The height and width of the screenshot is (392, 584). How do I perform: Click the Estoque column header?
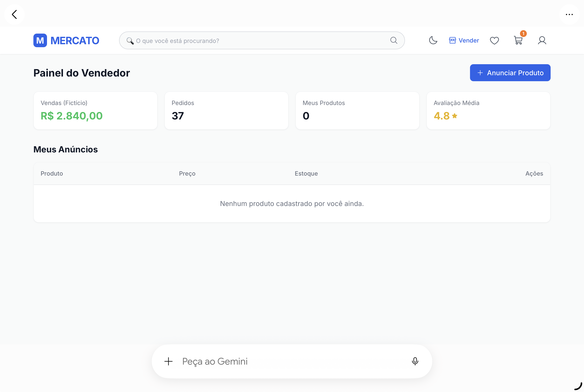306,173
